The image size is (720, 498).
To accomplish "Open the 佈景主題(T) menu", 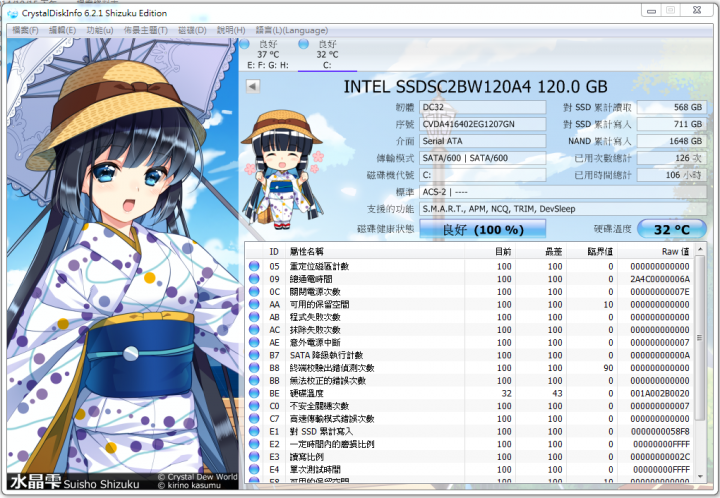I will [146, 30].
